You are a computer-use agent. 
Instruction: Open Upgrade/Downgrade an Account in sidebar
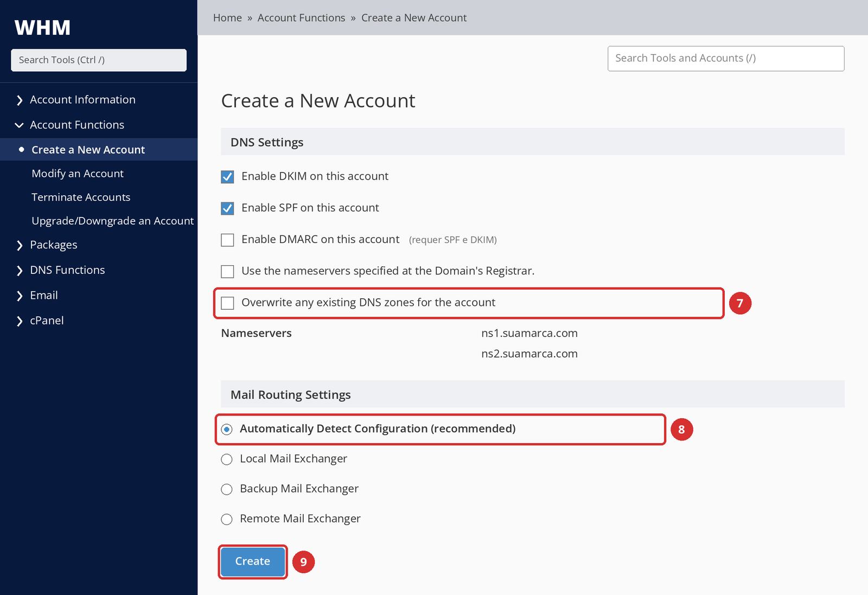point(113,221)
